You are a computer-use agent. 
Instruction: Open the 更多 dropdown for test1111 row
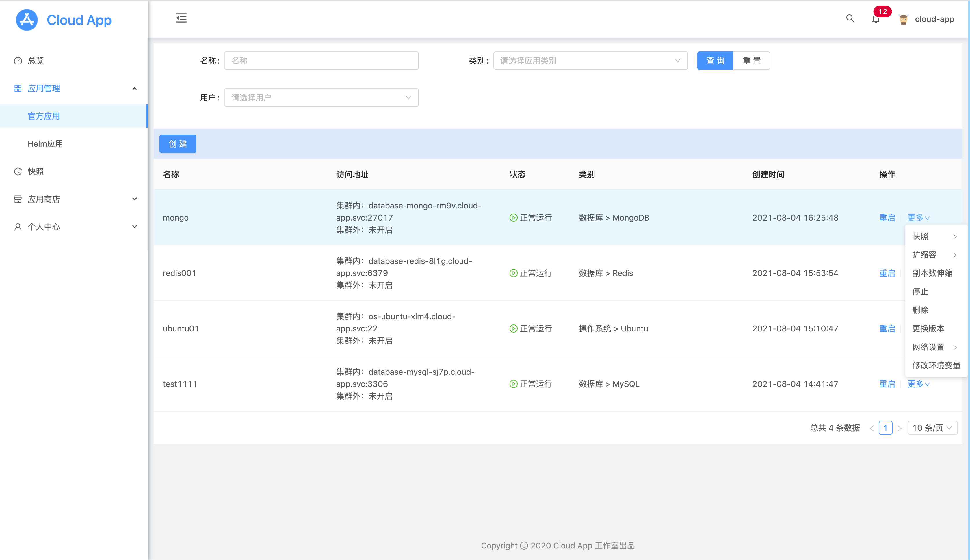[918, 384]
